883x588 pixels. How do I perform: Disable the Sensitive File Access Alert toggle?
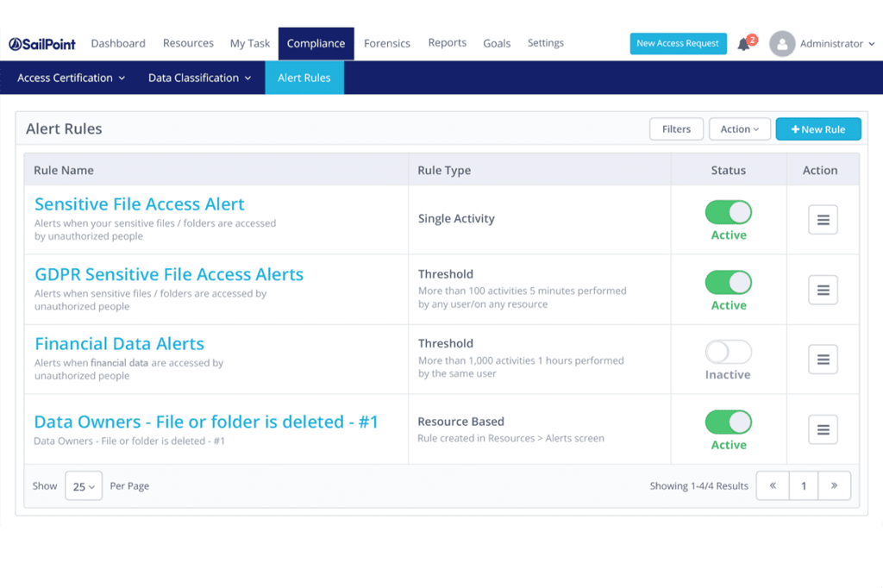coord(728,212)
